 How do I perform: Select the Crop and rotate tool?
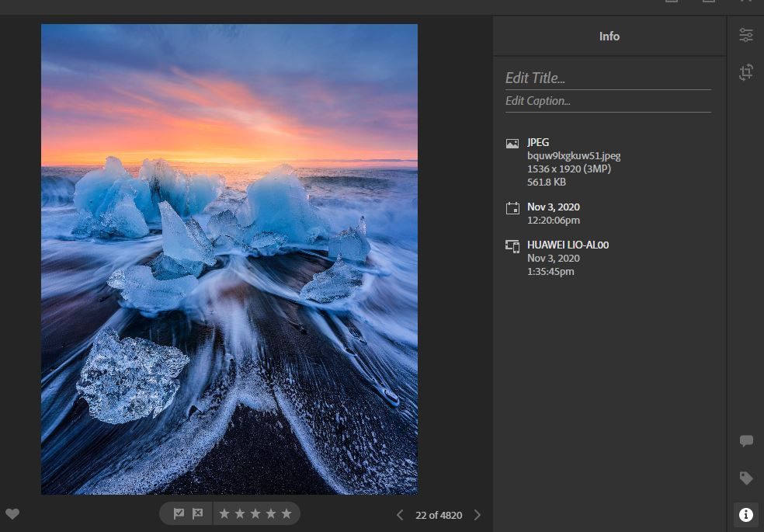coord(746,72)
